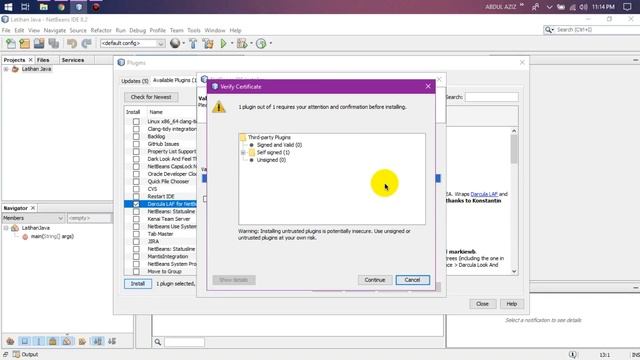This screenshot has height=360, width=640.
Task: Open the Darcula LAF hyperlink
Action: point(484,194)
